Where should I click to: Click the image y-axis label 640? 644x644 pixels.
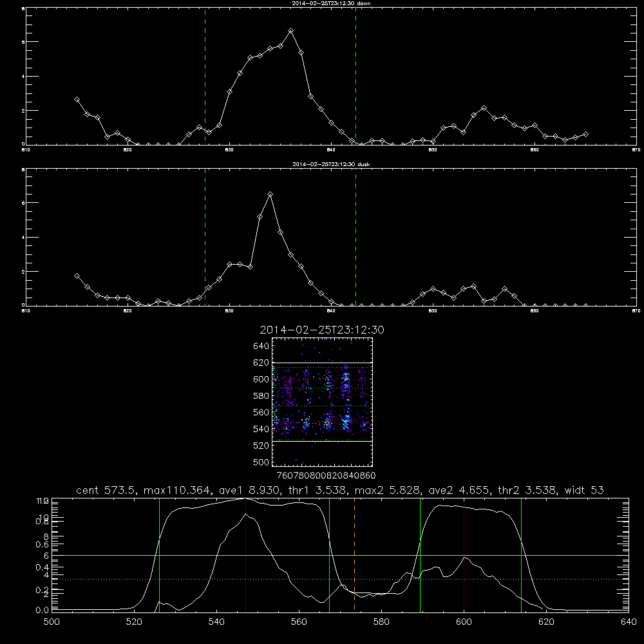coord(261,346)
